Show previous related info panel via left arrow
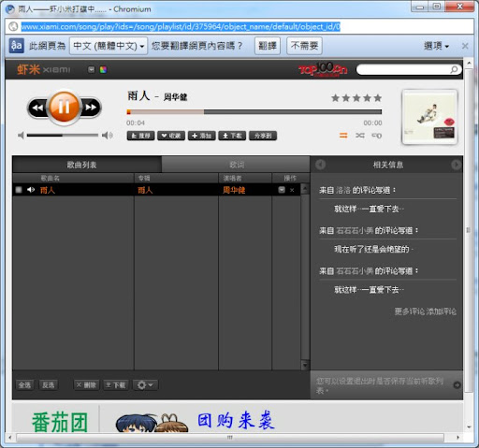This screenshot has width=479, height=448. [320, 165]
